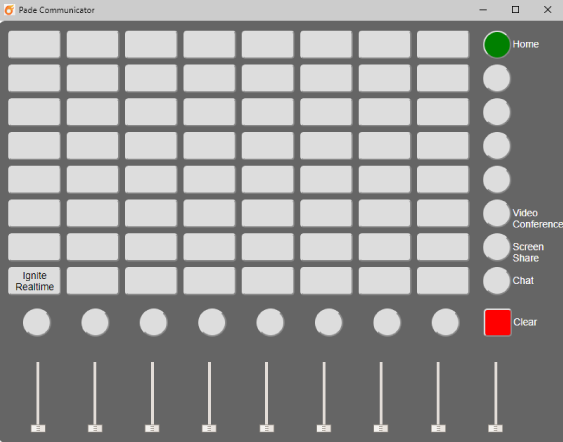Click the last round knob left of Clear

tap(445, 322)
